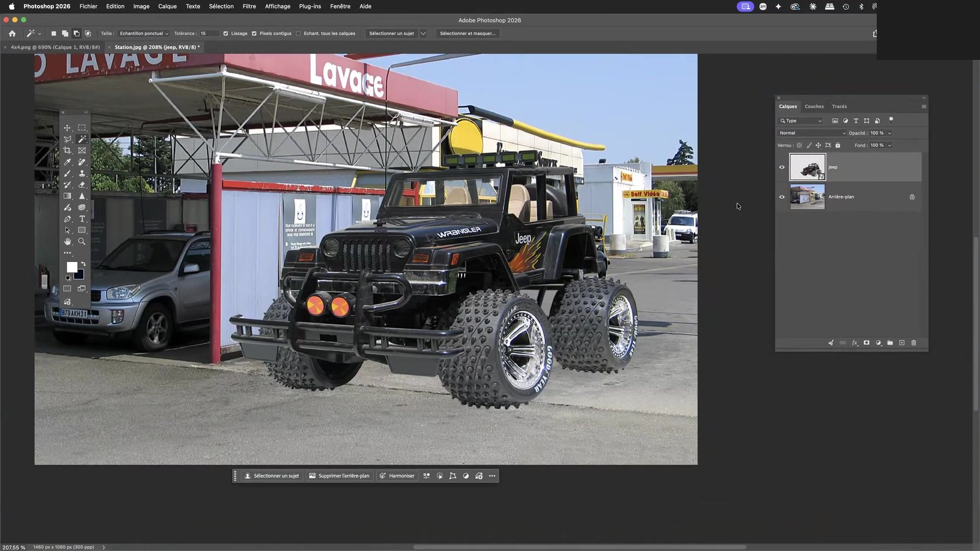Hide the jeep layer eye icon
The width and height of the screenshot is (980, 551).
[782, 167]
